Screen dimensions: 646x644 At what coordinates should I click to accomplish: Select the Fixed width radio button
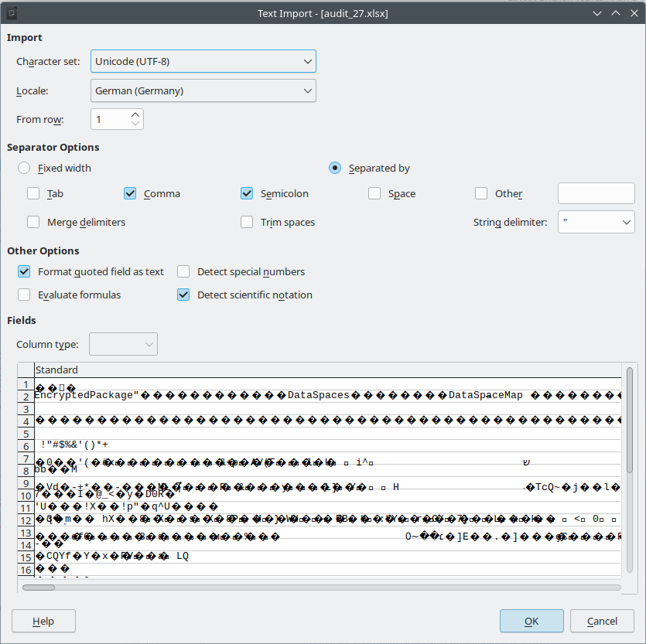(24, 168)
